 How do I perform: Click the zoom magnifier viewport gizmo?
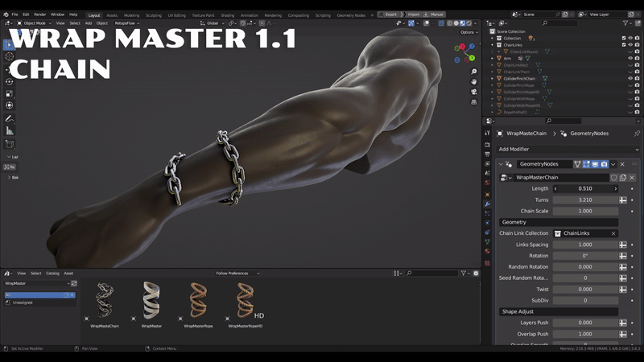tap(473, 72)
